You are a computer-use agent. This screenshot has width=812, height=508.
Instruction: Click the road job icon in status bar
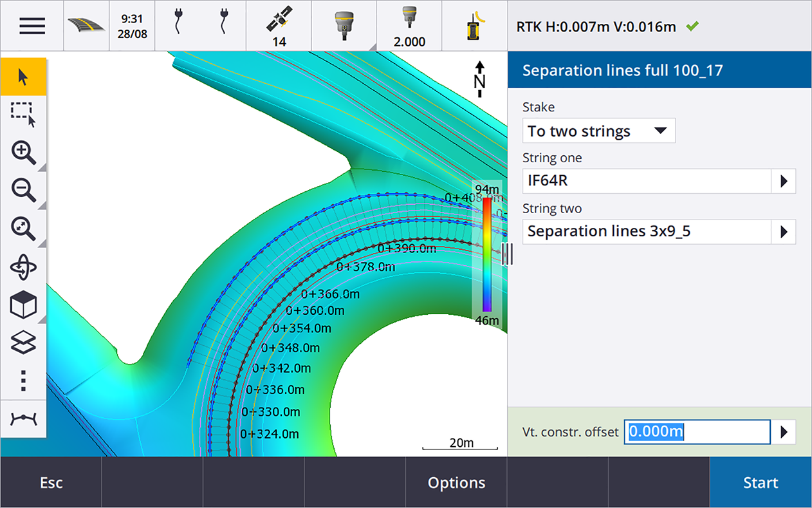pyautogui.click(x=86, y=26)
